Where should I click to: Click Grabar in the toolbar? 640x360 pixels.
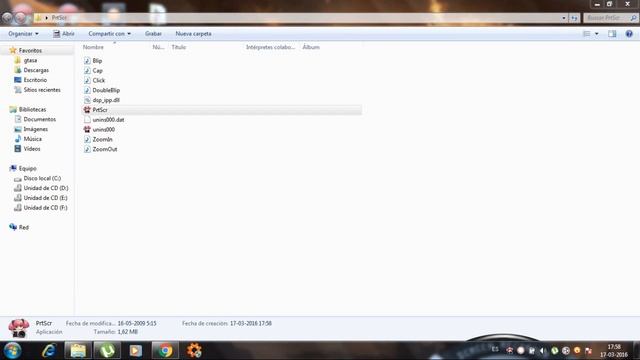coord(153,33)
